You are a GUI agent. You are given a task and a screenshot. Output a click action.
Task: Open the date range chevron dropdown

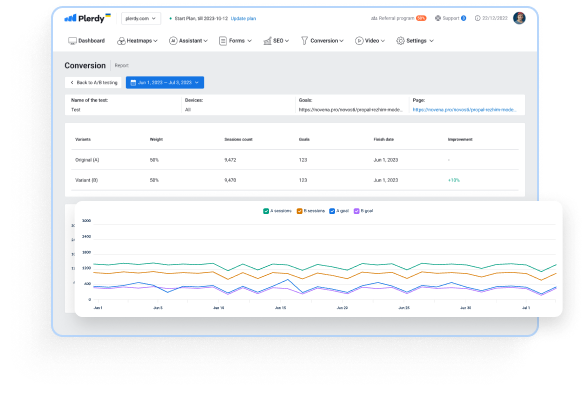197,83
